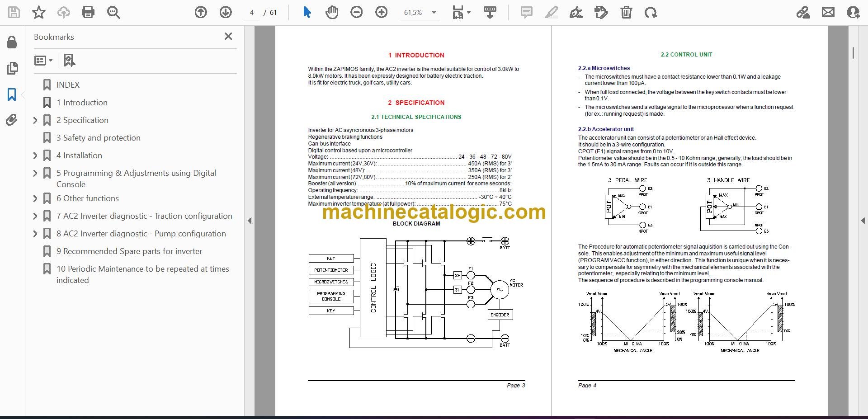Open the page thumbnails panel
This screenshot has width=868, height=419.
click(x=12, y=68)
